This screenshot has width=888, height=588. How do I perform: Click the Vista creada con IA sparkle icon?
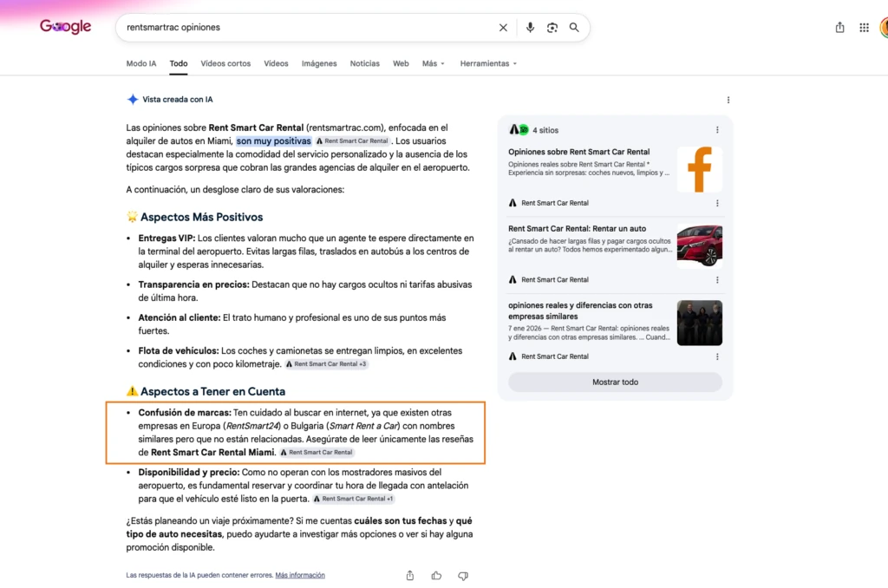(133, 99)
